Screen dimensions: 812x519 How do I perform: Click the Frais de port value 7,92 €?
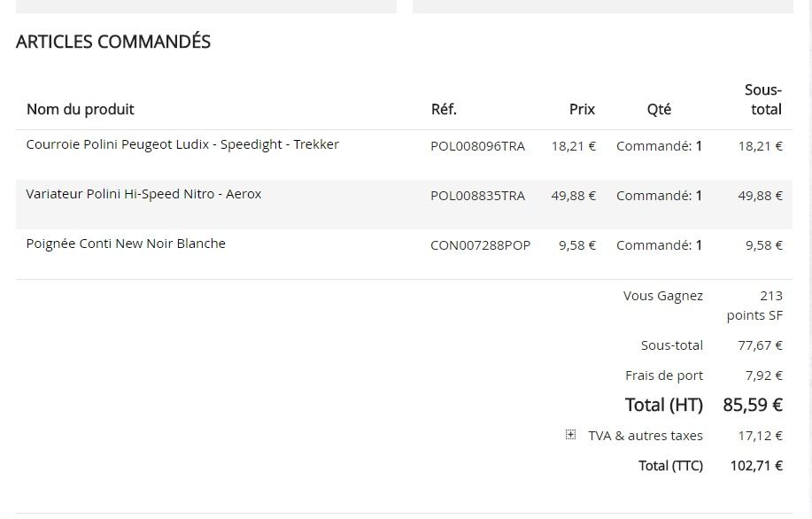(763, 376)
